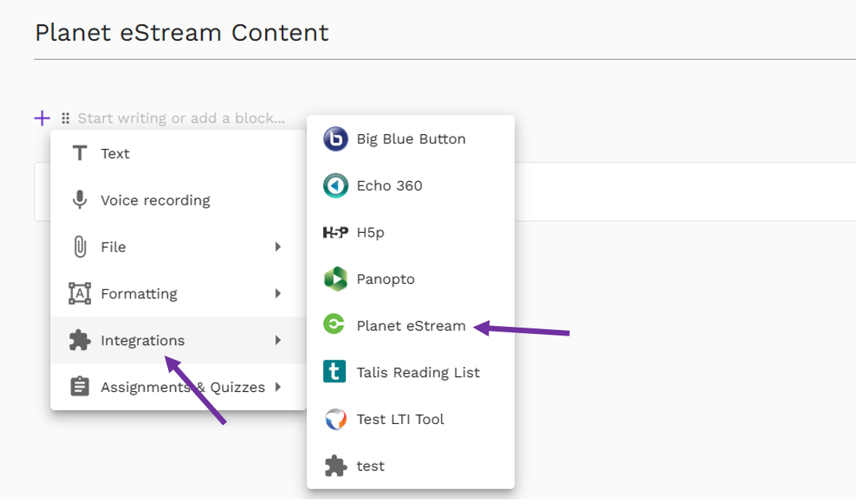The image size is (856, 504).
Task: Choose Voice recording from block menu
Action: point(179,200)
